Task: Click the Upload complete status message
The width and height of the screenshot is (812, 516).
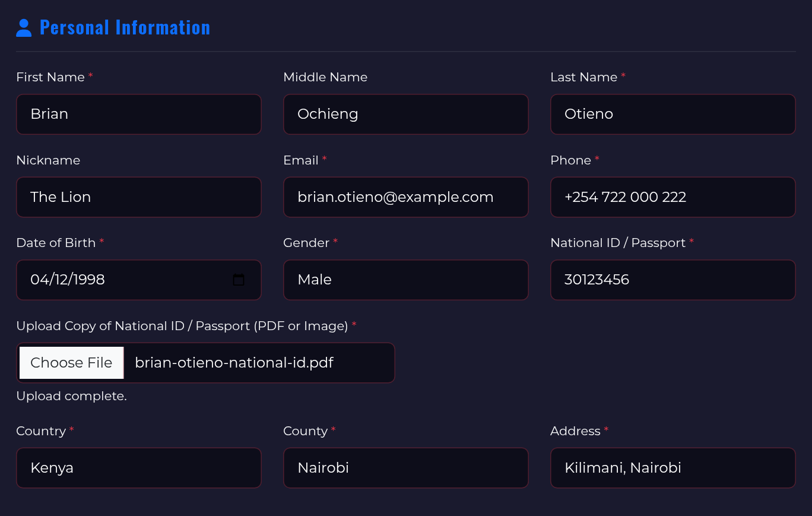Action: click(x=71, y=396)
